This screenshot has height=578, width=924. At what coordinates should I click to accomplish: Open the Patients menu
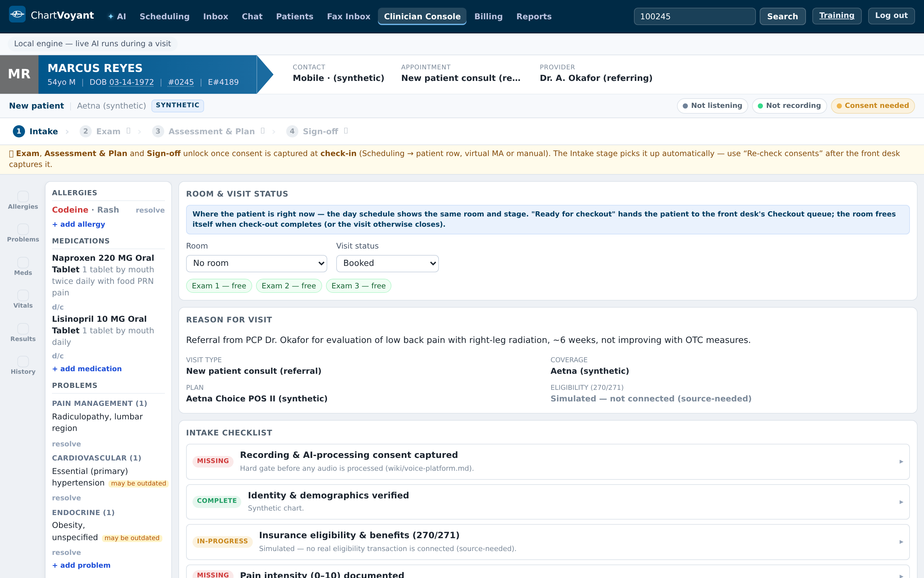click(x=295, y=16)
